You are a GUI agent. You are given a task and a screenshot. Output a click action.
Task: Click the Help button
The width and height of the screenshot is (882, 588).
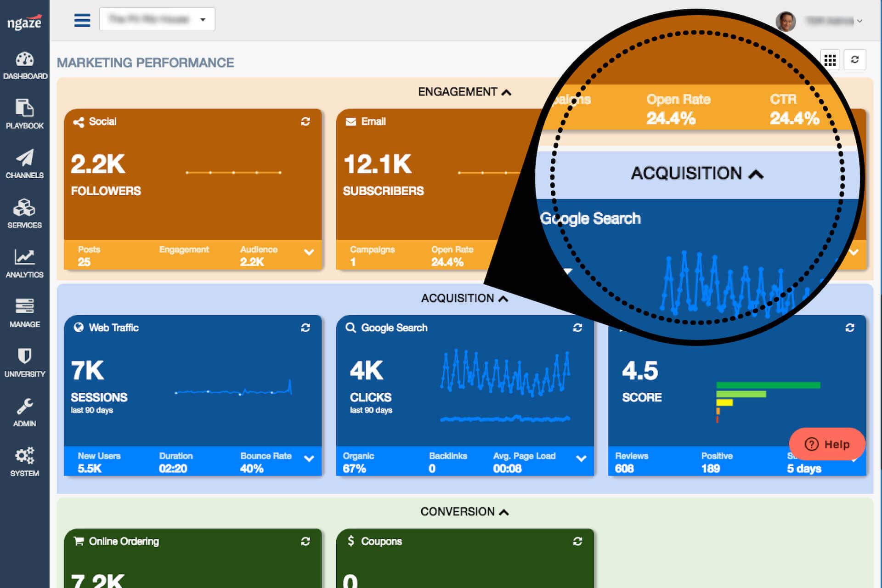pos(827,444)
